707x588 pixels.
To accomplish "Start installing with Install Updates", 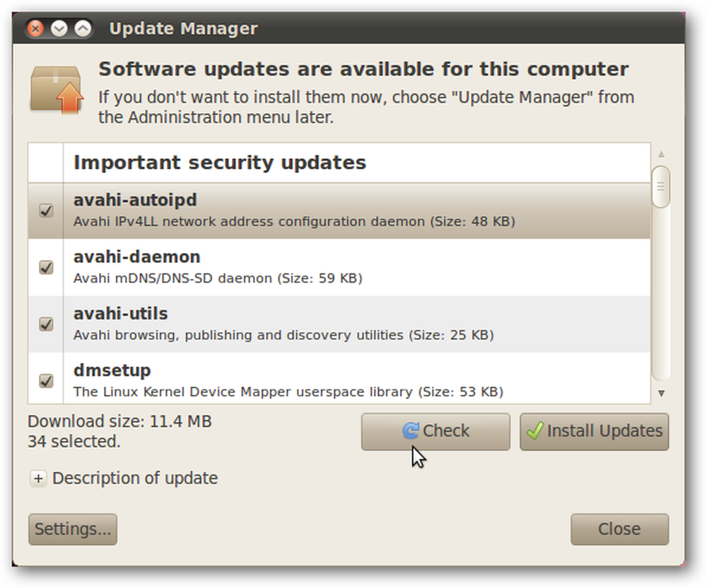I will [x=595, y=432].
